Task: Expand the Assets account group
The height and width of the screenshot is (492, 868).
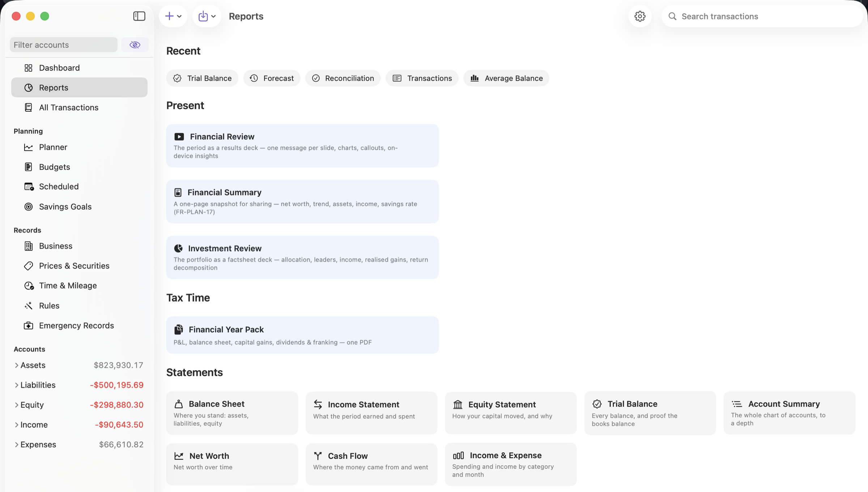Action: point(16,365)
